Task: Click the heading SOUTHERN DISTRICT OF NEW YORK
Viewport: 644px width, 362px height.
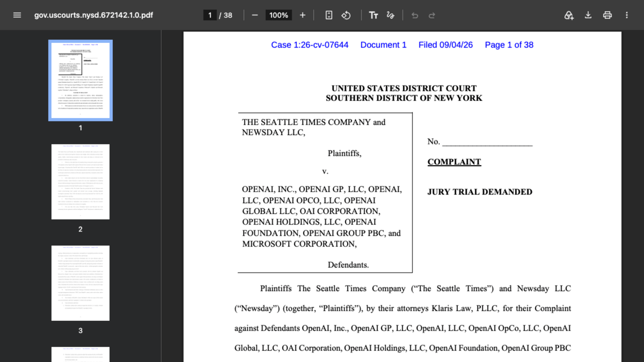Action: pos(404,98)
